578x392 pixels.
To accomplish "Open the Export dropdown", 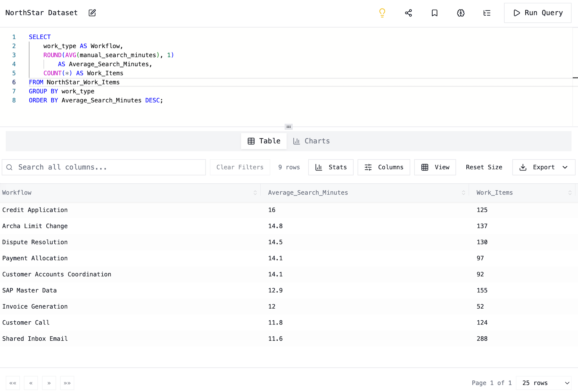I will tap(544, 167).
